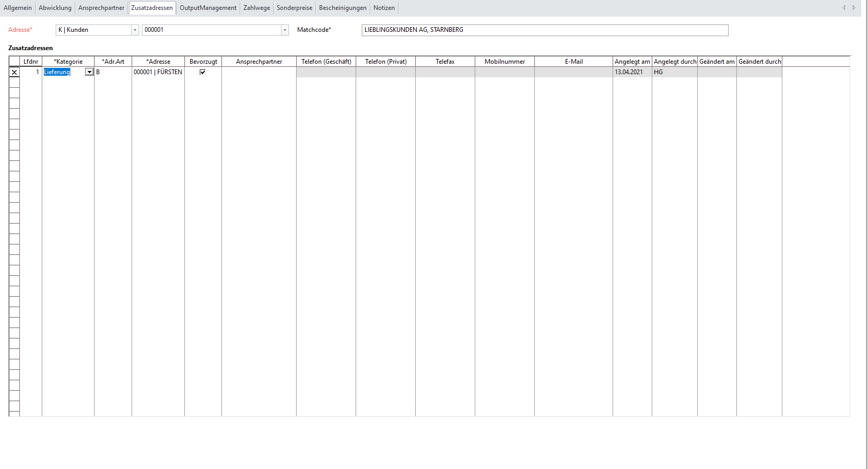Go to the OutputManagement tab
The image size is (868, 469).
(208, 8)
